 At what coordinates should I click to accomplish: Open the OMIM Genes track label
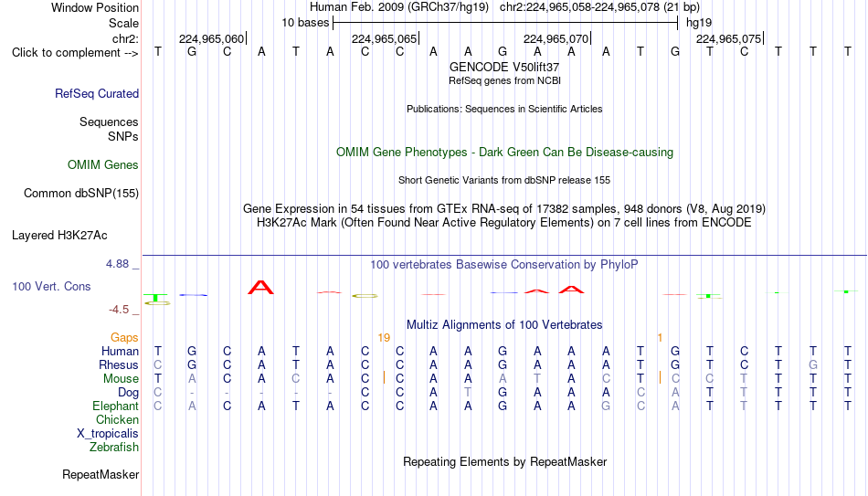click(102, 165)
